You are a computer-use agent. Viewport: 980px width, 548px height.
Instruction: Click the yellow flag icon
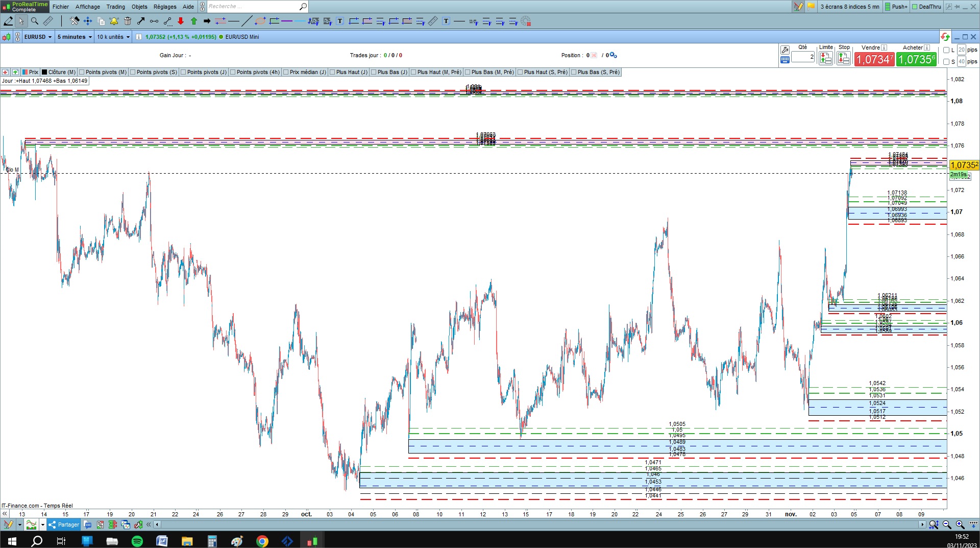pos(811,7)
